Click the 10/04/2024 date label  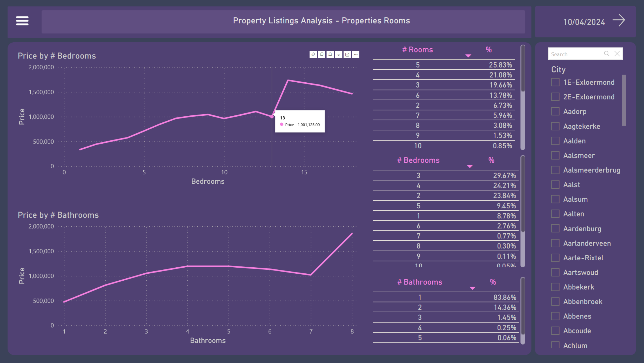point(584,22)
